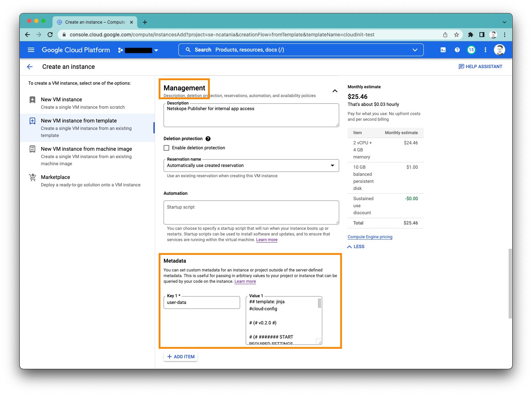Open the Metadata Learn more link
532x395 pixels.
(x=245, y=281)
